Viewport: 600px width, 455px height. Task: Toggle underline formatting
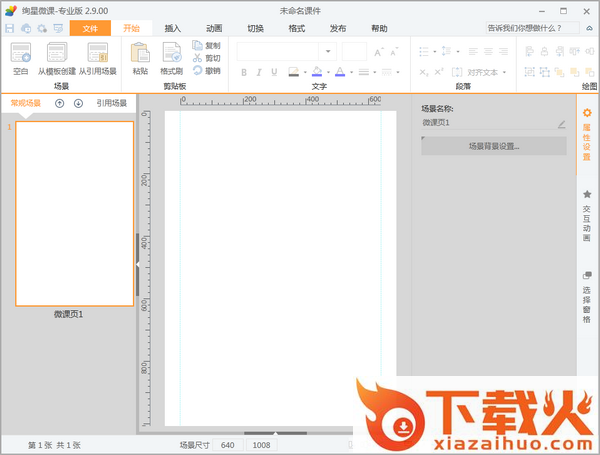[x=274, y=72]
